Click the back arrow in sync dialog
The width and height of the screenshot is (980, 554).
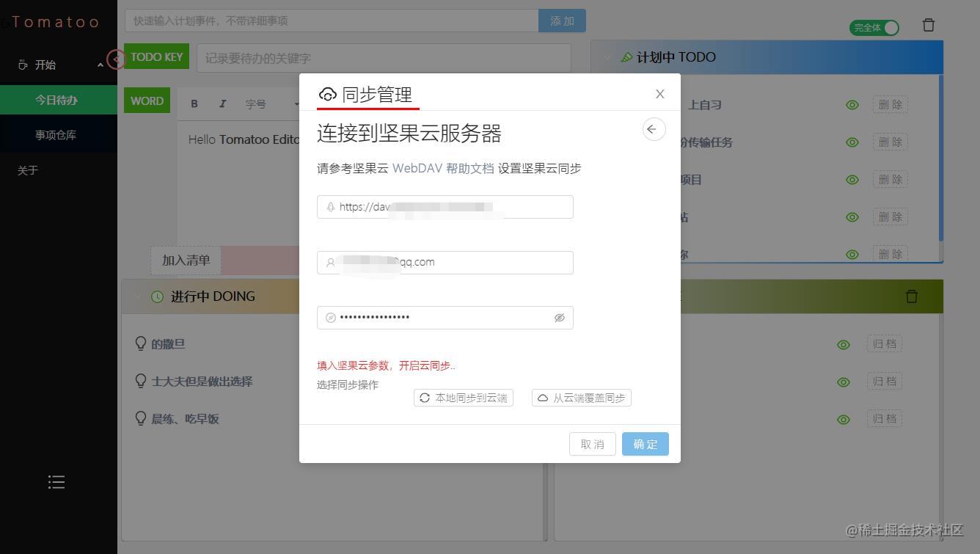coord(654,129)
